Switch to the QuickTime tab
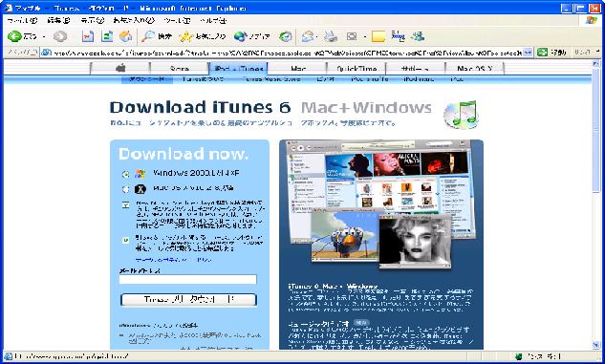This screenshot has width=605, height=364. pyautogui.click(x=357, y=68)
